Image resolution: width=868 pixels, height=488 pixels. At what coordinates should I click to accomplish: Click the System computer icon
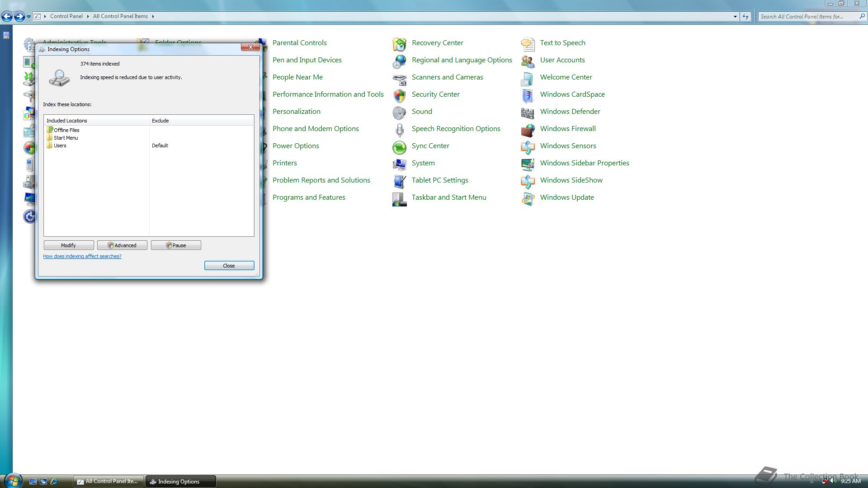pyautogui.click(x=400, y=164)
